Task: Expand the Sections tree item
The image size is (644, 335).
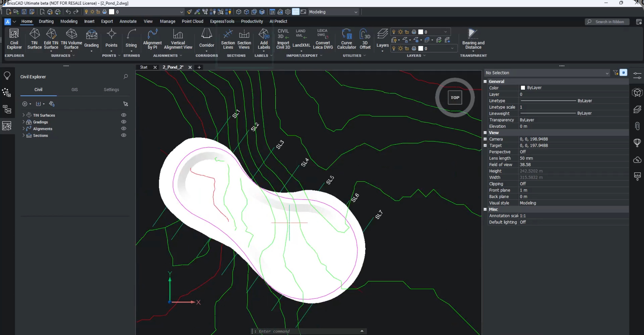Action: [23, 135]
